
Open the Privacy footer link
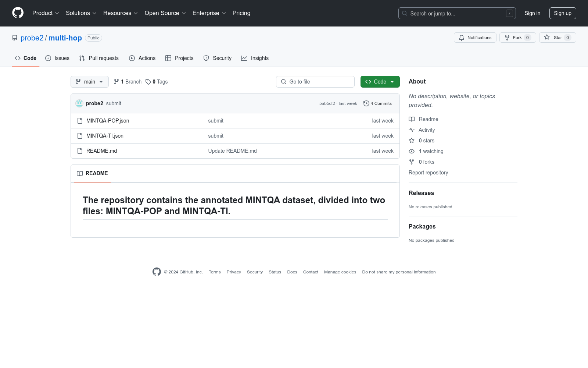click(x=234, y=272)
